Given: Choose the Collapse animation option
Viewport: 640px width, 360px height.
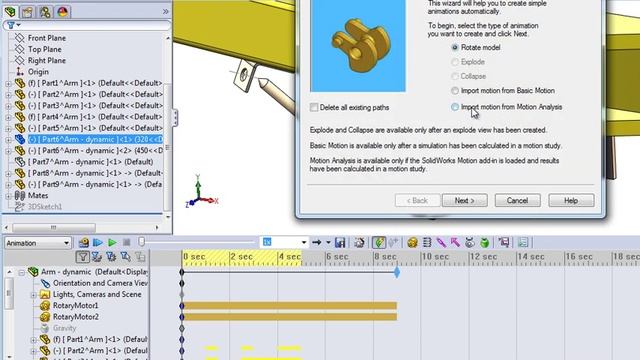Looking at the screenshot, I should click(455, 76).
